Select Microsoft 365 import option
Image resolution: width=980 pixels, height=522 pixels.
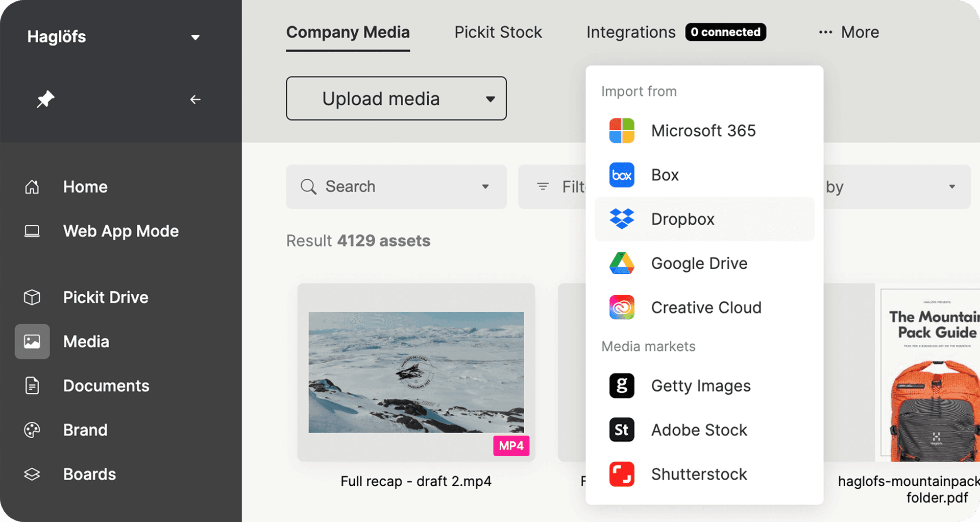pos(704,131)
